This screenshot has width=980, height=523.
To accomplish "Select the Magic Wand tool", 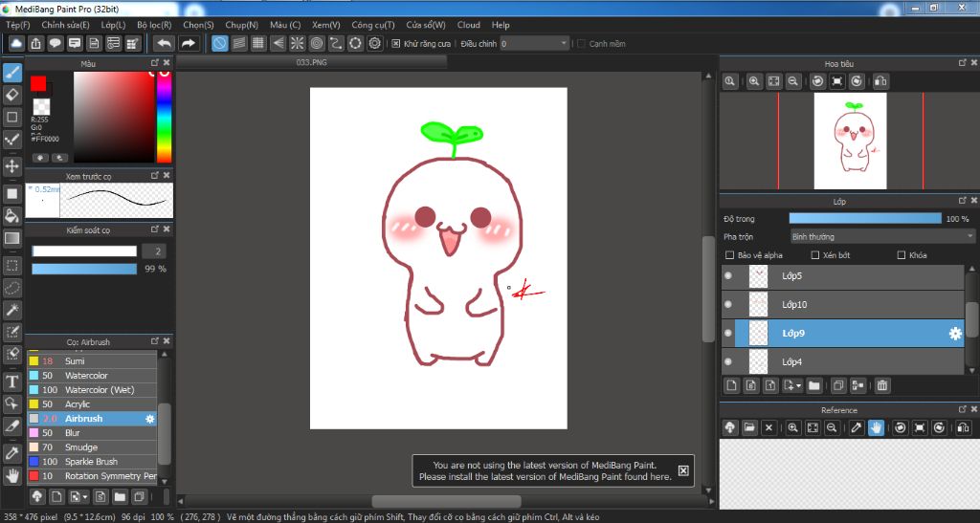I will (x=11, y=310).
